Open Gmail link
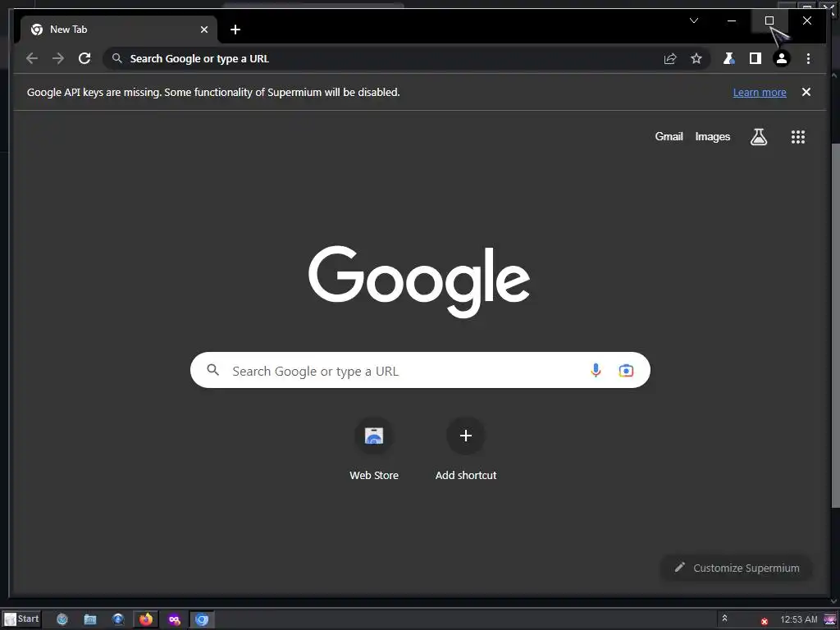The height and width of the screenshot is (630, 840). coord(669,137)
